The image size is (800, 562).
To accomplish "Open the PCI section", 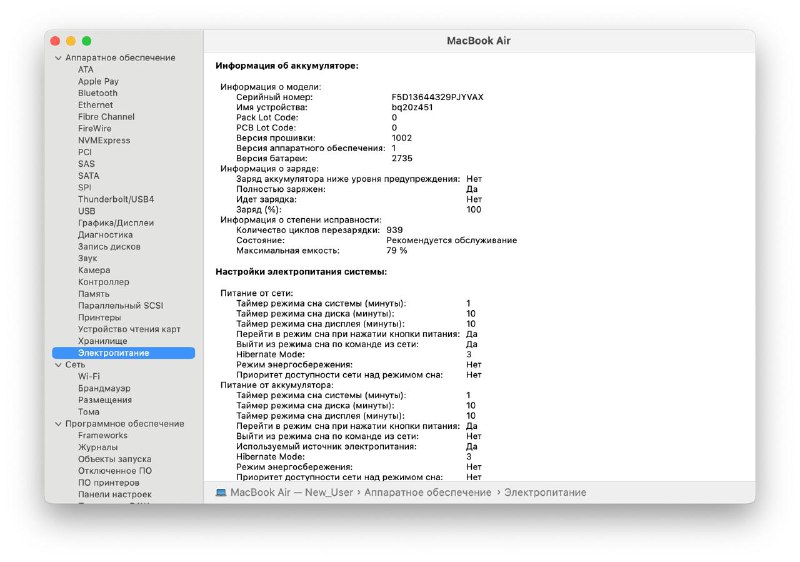I will pos(85,152).
